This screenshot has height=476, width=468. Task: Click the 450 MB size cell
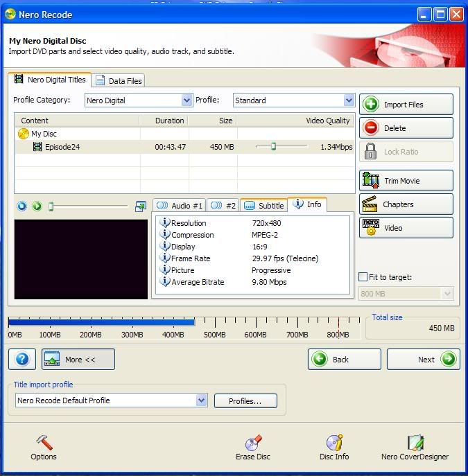(222, 147)
